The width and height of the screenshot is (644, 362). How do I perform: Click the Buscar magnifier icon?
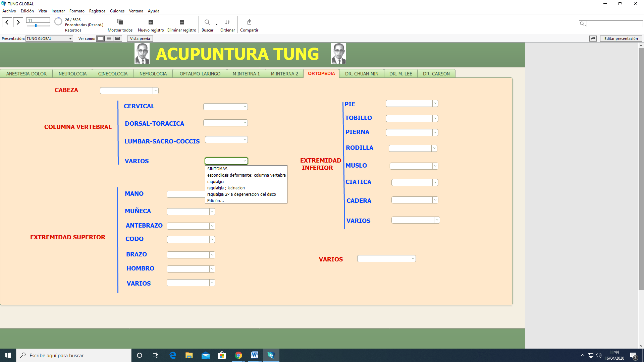[x=207, y=22]
